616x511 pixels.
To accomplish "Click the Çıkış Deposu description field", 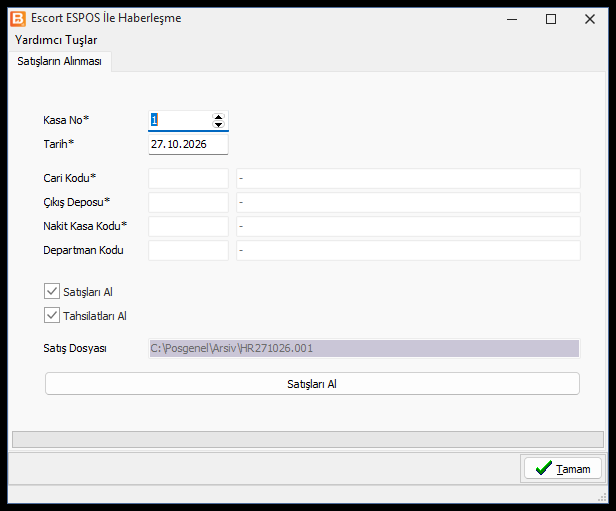I will click(408, 203).
